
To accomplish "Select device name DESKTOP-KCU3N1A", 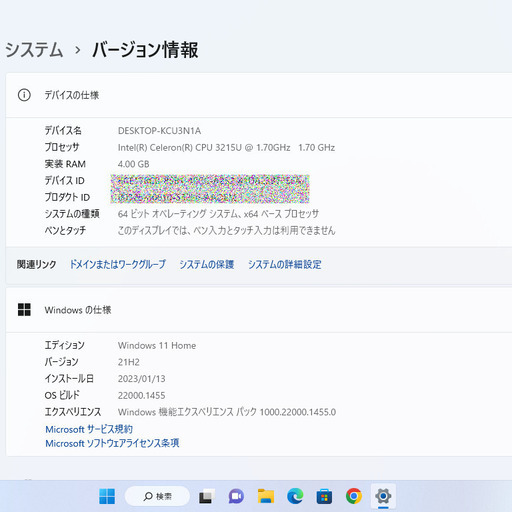I will click(x=159, y=131).
